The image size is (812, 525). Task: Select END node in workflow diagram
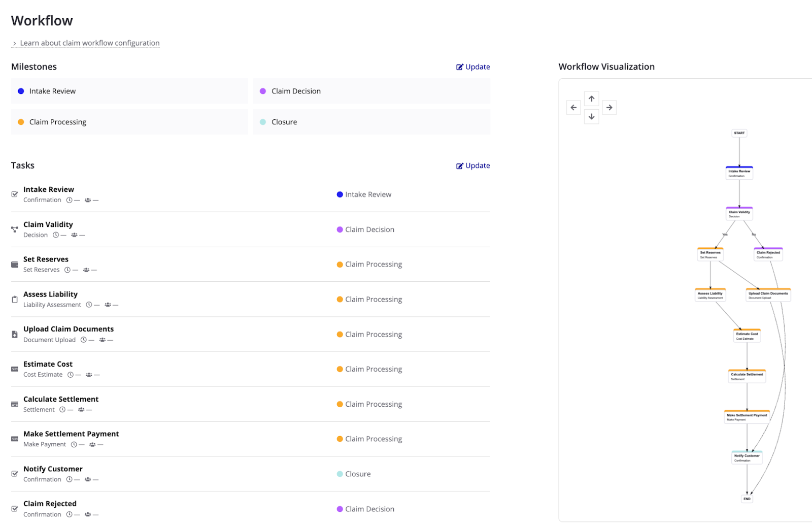[747, 499]
